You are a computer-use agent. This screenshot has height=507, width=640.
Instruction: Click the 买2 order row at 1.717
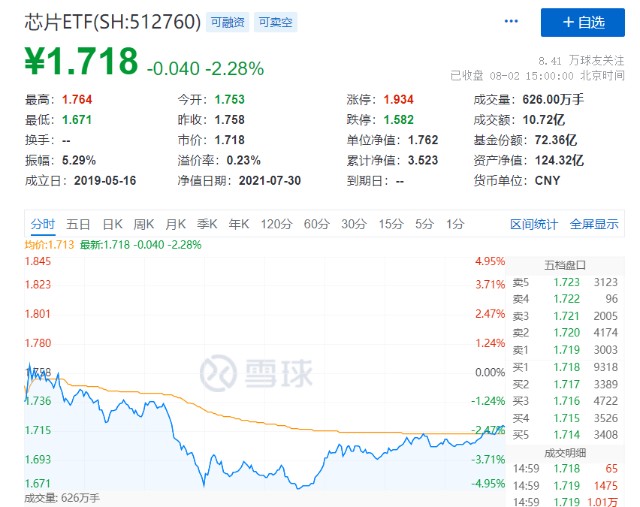[x=565, y=385]
